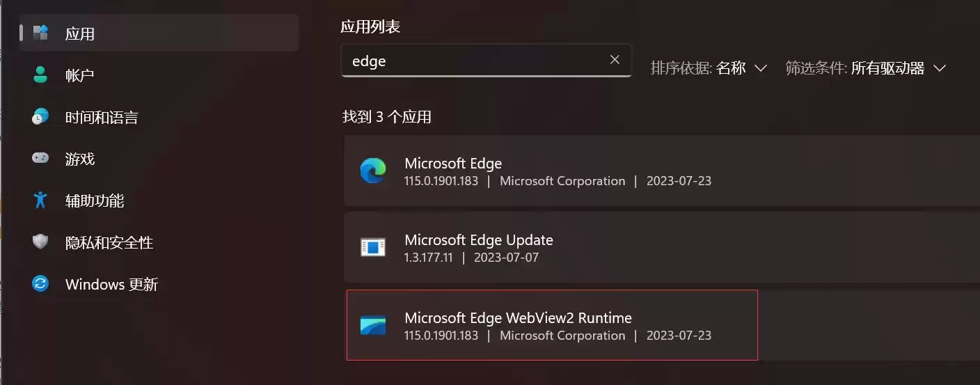The width and height of the screenshot is (980, 385).
Task: Click the Time and language globe icon
Action: tap(40, 117)
